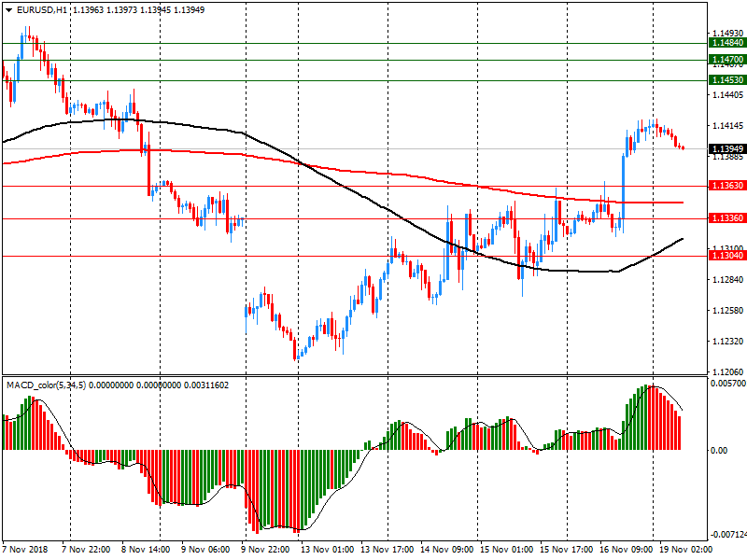Click the 1.14145 price axis label
The image size is (747, 560).
(x=727, y=126)
